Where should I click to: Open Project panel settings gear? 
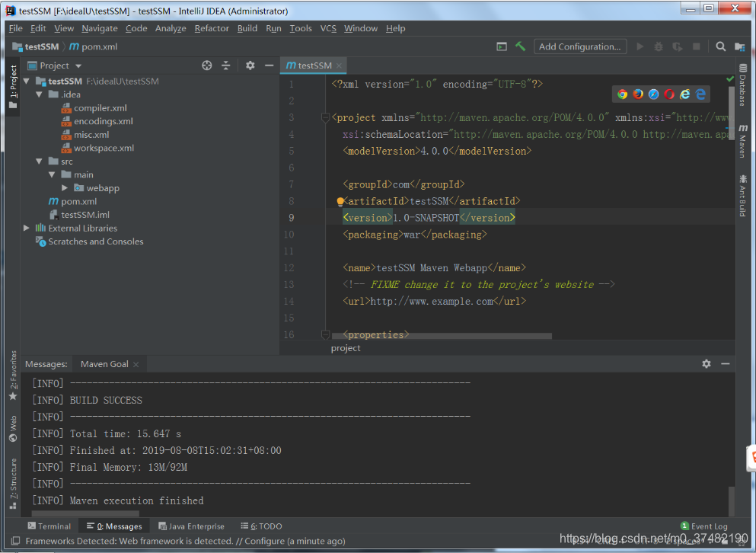(250, 66)
